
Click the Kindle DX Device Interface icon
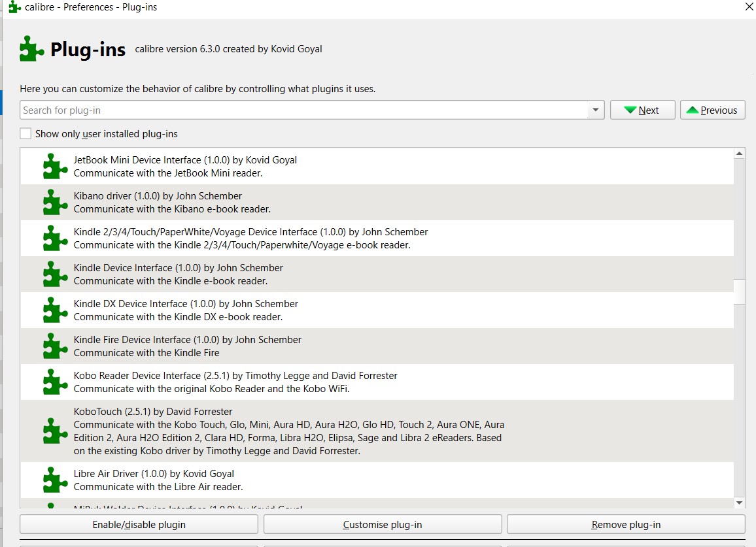point(55,310)
